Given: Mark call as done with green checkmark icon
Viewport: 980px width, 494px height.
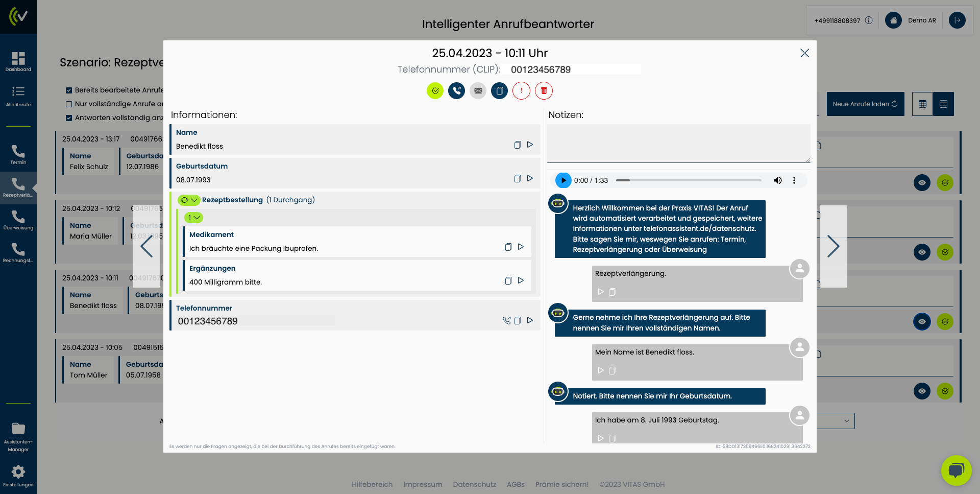Looking at the screenshot, I should point(435,91).
